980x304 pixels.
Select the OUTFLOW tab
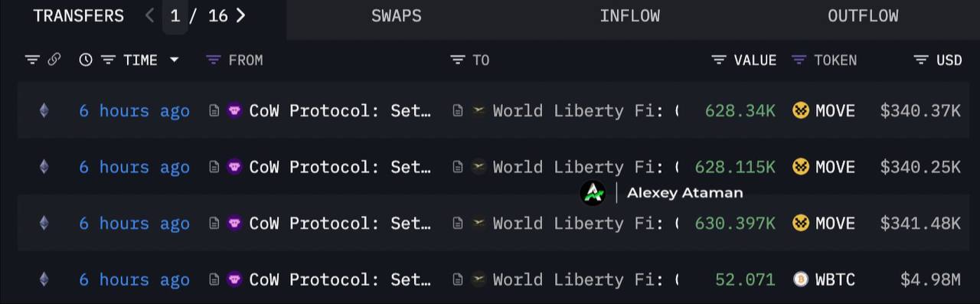click(863, 16)
